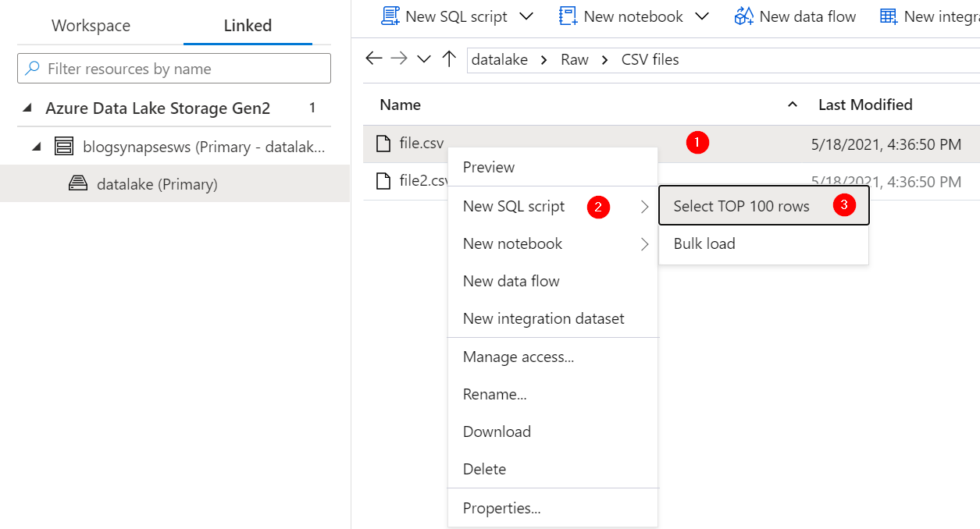980x529 pixels.
Task: Click the New data flow toolbar icon
Action: click(x=744, y=16)
